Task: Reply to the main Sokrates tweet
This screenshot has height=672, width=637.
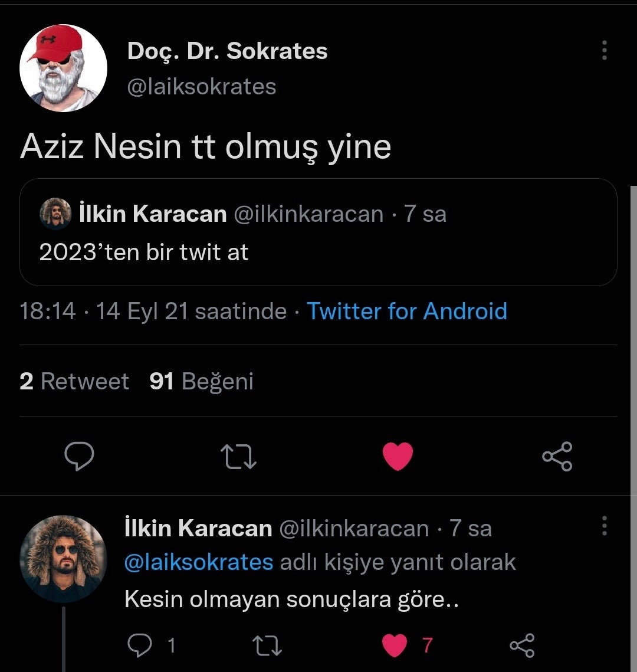Action: [79, 457]
